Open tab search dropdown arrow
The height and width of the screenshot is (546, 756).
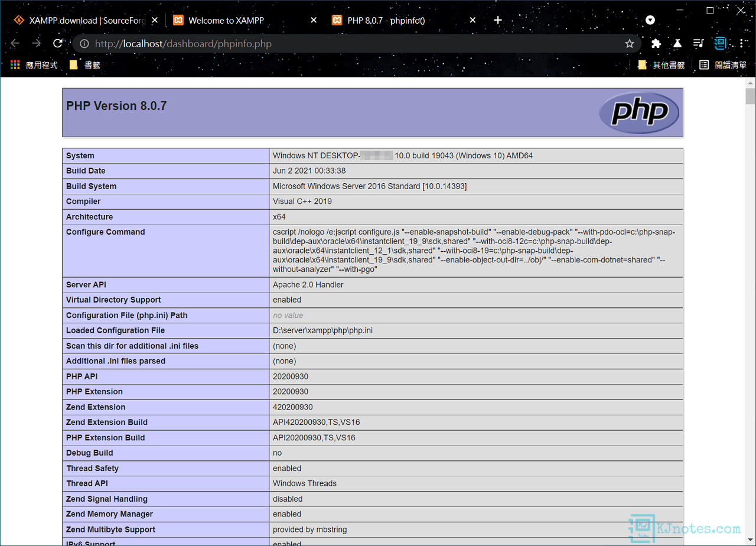(x=650, y=20)
